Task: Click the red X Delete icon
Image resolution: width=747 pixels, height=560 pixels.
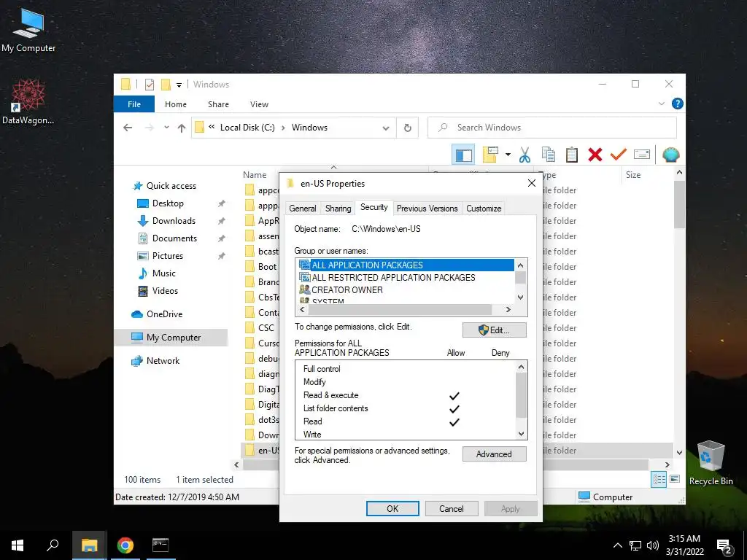Action: [x=595, y=155]
